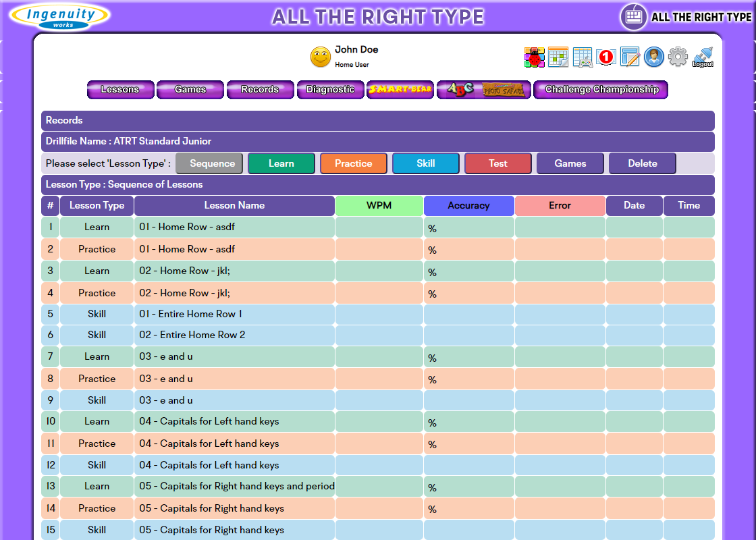Image resolution: width=756 pixels, height=540 pixels.
Task: Click the row number 10 cell
Action: pyautogui.click(x=51, y=421)
